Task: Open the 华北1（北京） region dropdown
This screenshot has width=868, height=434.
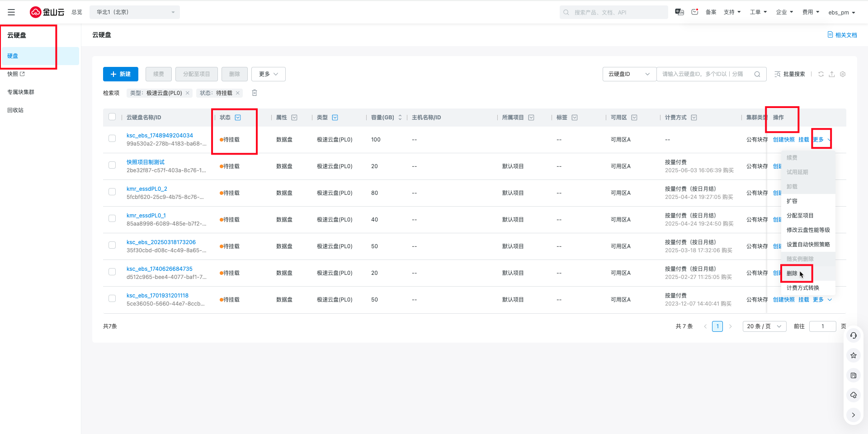Action: point(135,12)
